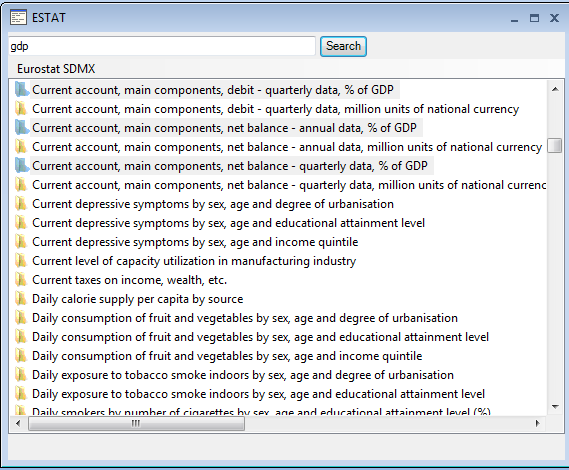Open Current level of capacity utilization in manufacturing
Viewport: 569px width, 470px height.
pyautogui.click(x=194, y=261)
